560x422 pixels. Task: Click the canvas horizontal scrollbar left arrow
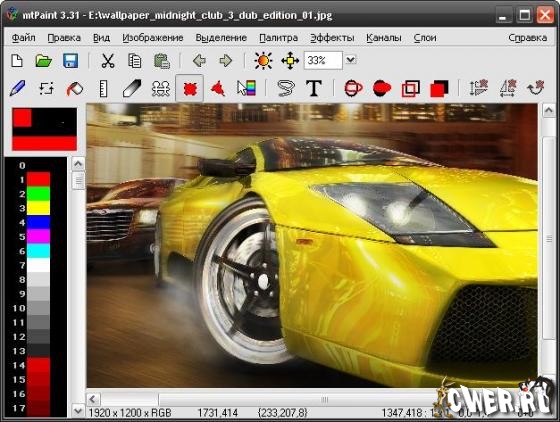pos(94,399)
